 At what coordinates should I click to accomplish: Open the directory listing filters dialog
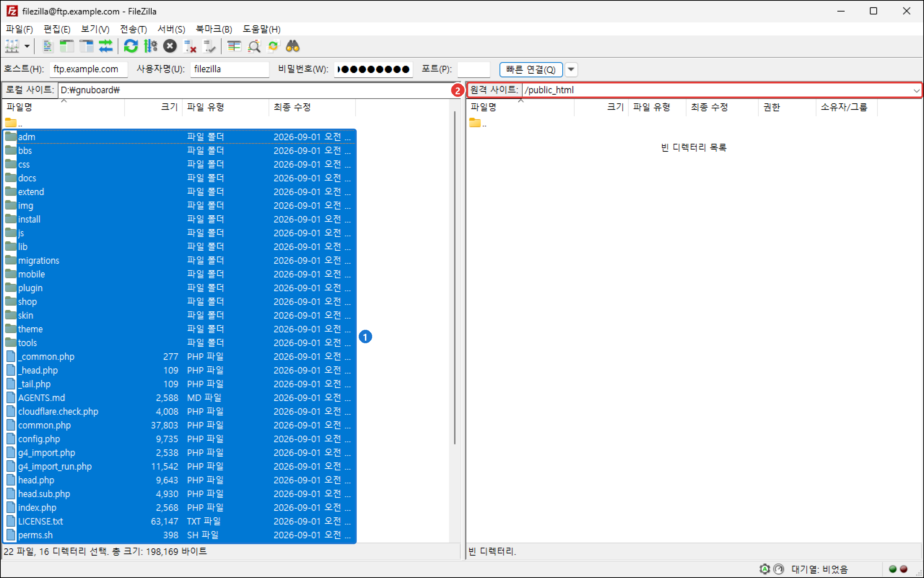(x=234, y=47)
